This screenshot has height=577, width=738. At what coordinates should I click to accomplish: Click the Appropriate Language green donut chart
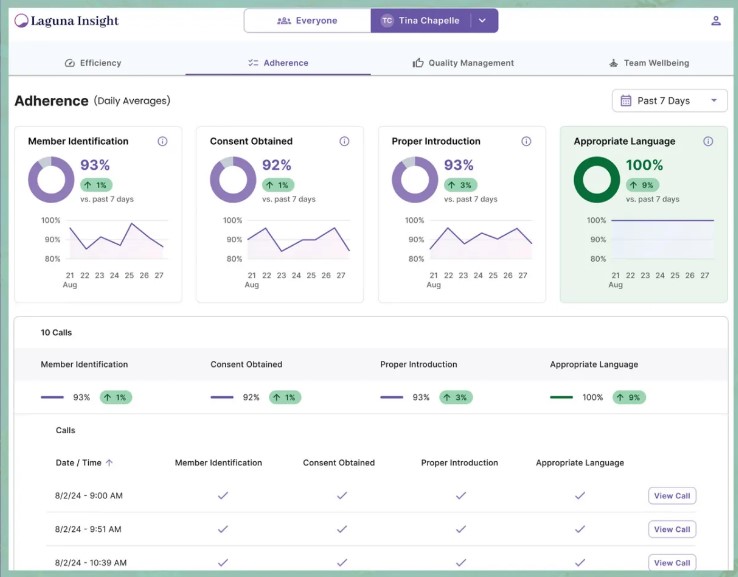(x=596, y=180)
